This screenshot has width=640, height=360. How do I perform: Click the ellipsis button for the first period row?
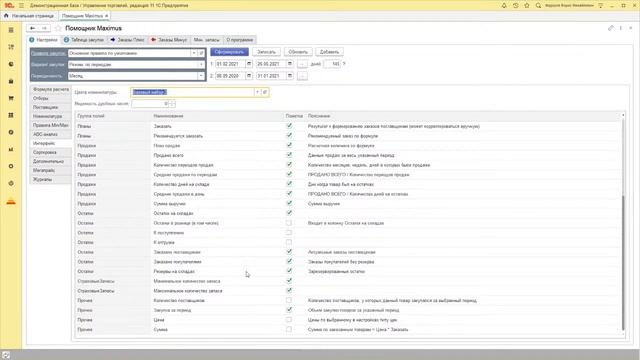(x=302, y=64)
